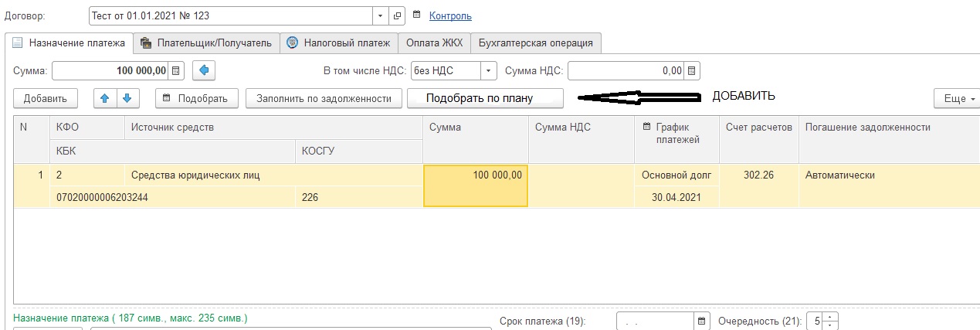Click the Подобрать по плану button
The width and height of the screenshot is (980, 330).
485,98
